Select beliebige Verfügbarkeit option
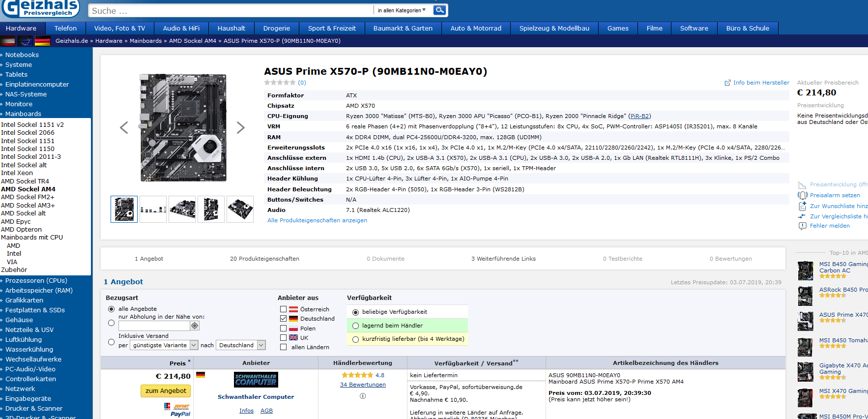Screen dimensions: 868x419 coord(355,312)
